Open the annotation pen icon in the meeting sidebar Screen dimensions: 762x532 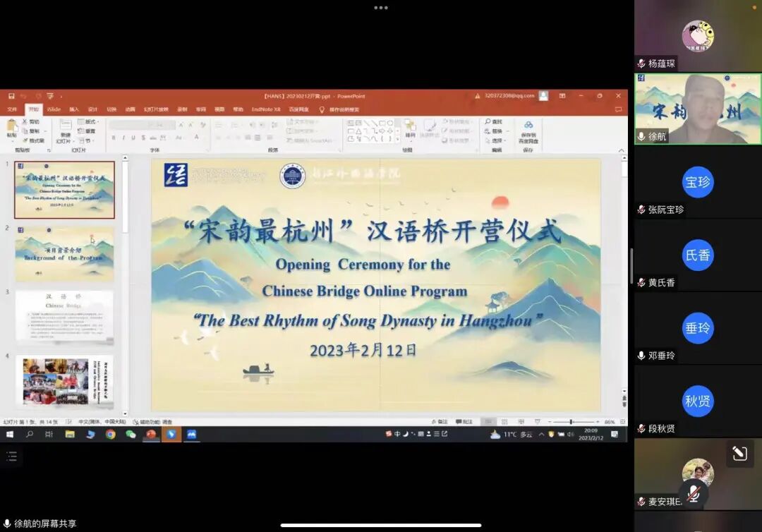click(739, 454)
